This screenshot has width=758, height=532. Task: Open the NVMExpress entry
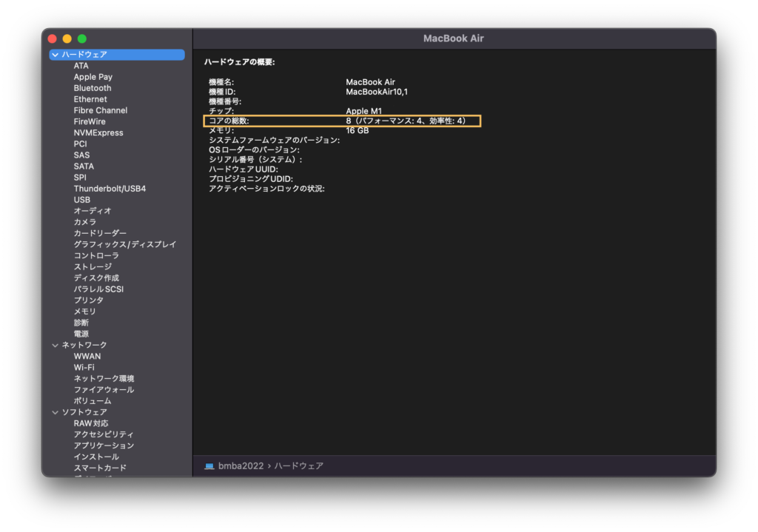coord(98,132)
